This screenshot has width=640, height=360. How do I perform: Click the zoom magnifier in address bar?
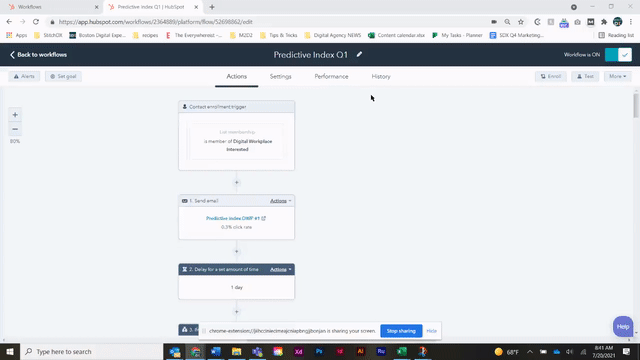click(507, 22)
